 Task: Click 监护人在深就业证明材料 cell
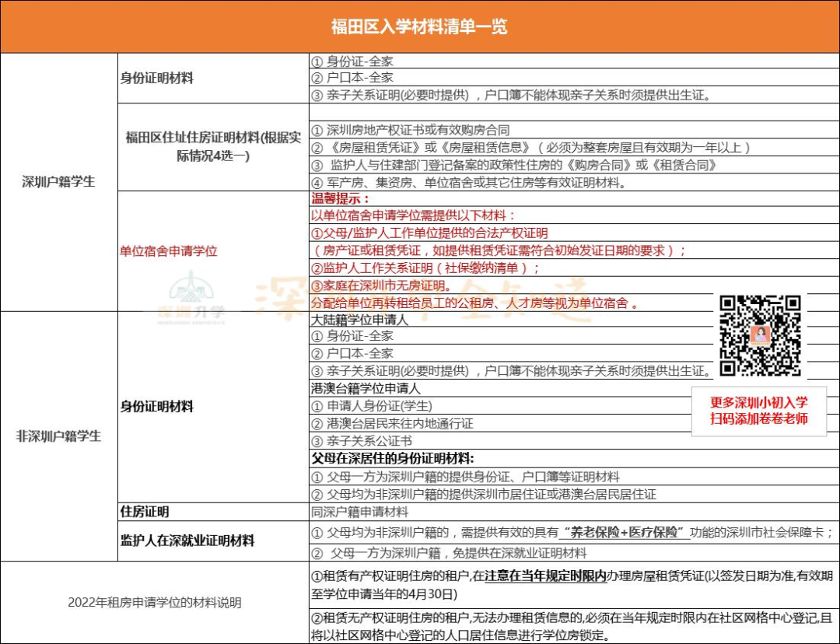click(x=213, y=541)
